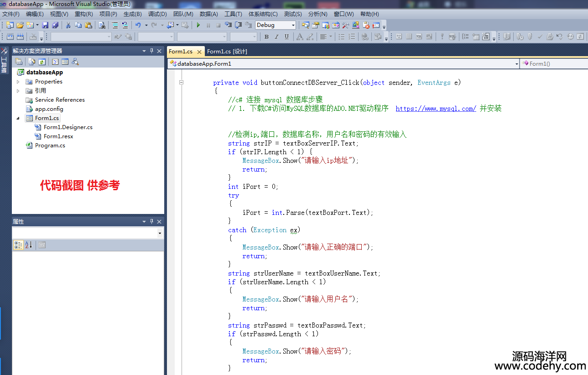
Task: Click the Step Into debug icon
Action: pyautogui.click(x=228, y=25)
